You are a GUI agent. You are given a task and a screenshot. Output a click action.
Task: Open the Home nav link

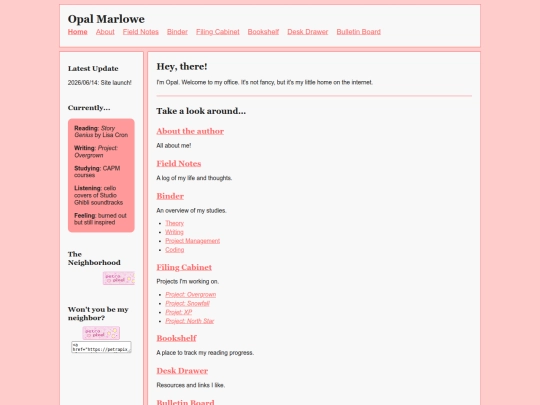click(77, 32)
